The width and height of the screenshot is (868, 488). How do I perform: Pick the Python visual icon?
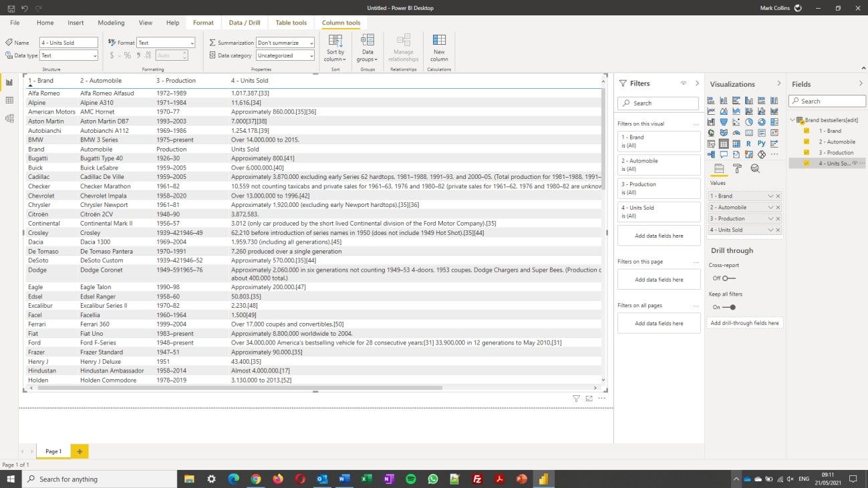tap(762, 144)
